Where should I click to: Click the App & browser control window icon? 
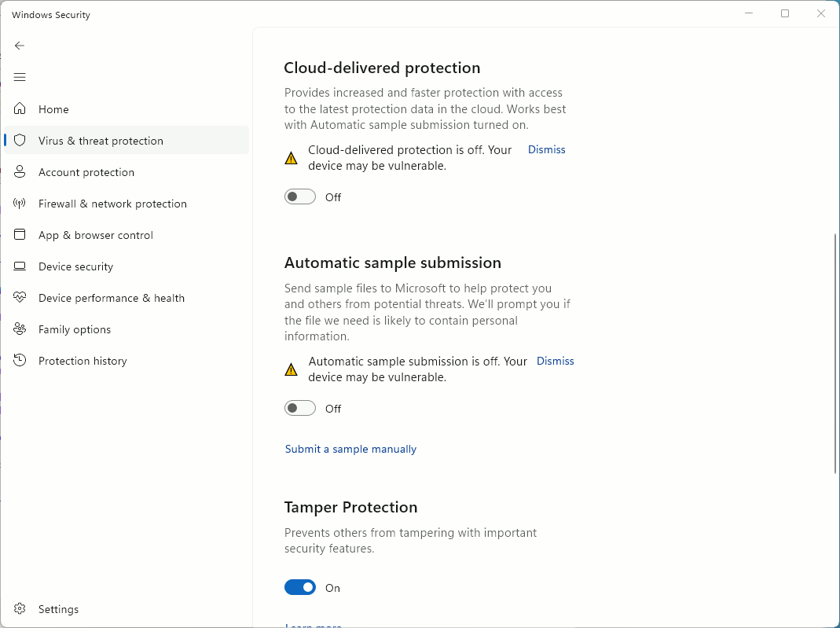pos(20,235)
